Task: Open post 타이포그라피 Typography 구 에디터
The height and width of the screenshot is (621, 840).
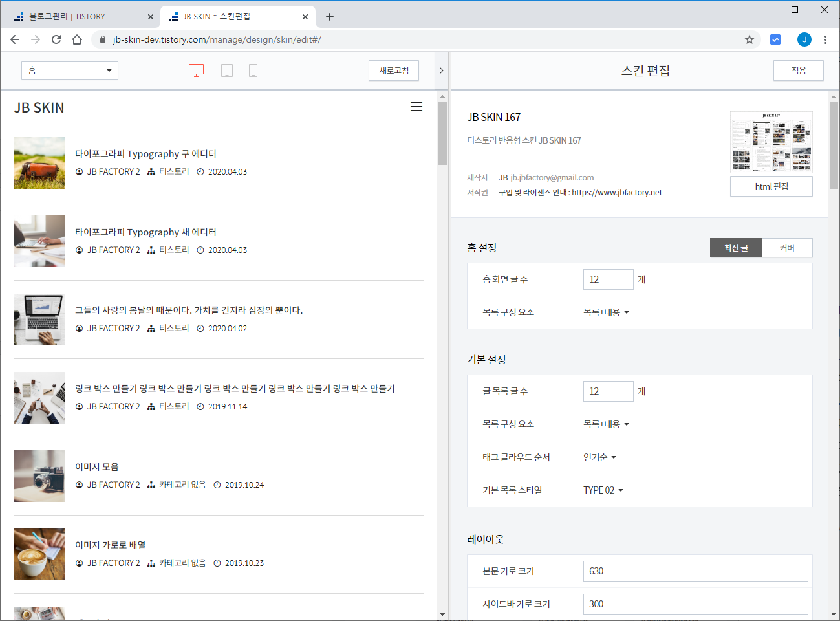Action: coord(145,154)
